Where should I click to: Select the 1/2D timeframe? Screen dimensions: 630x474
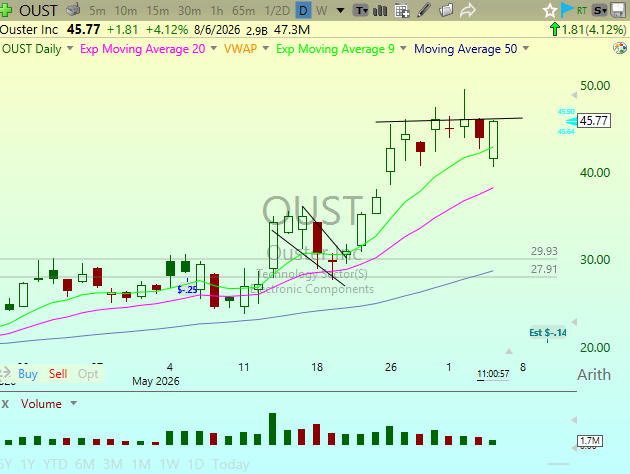click(277, 11)
